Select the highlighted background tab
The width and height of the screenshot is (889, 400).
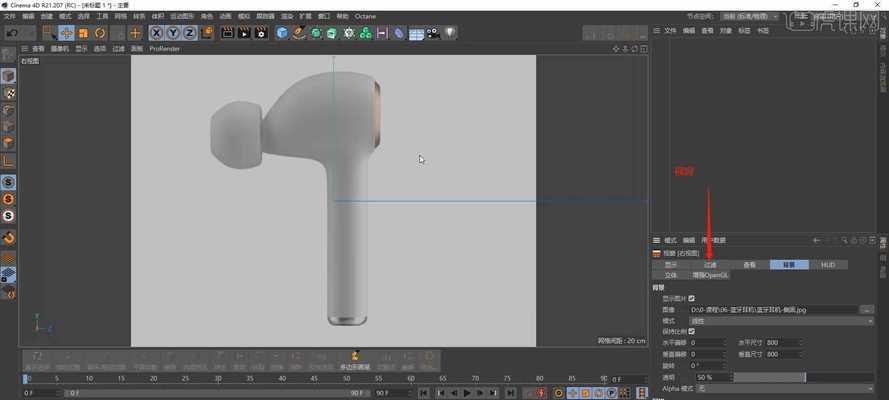789,265
